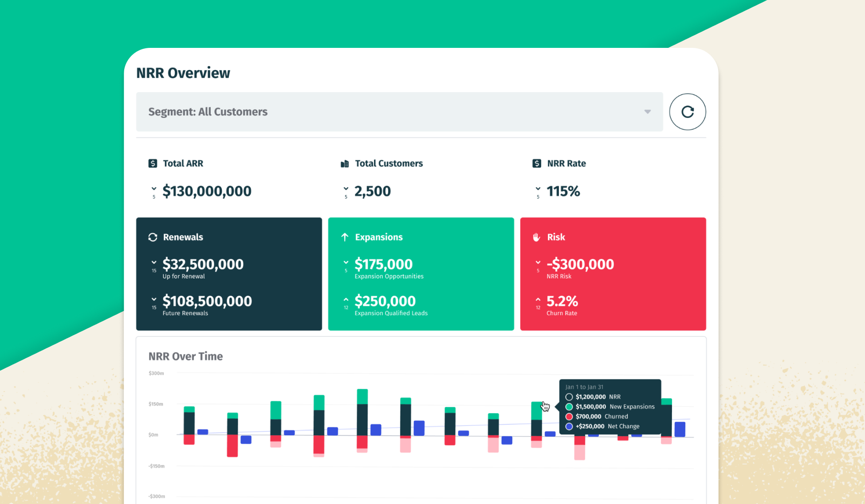Click the tallest green bar in the NRR chart
Screen dimensions: 865x504
(x=363, y=396)
